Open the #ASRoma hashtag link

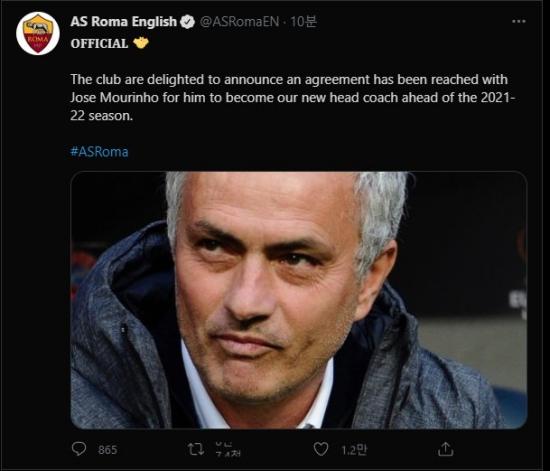(x=99, y=152)
